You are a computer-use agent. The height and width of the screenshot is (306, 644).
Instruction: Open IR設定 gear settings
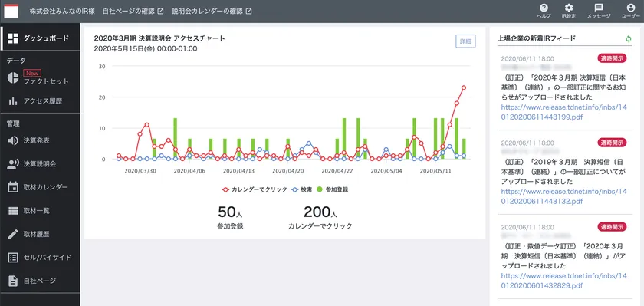click(x=569, y=8)
